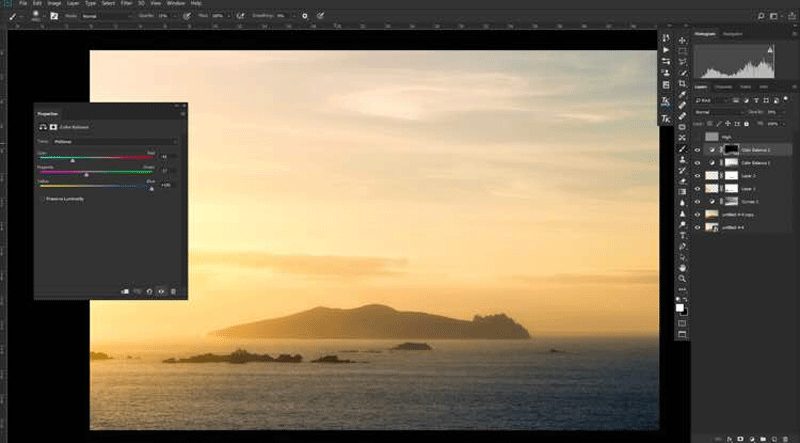The height and width of the screenshot is (443, 800).
Task: Select the Zoom tool
Action: (682, 279)
